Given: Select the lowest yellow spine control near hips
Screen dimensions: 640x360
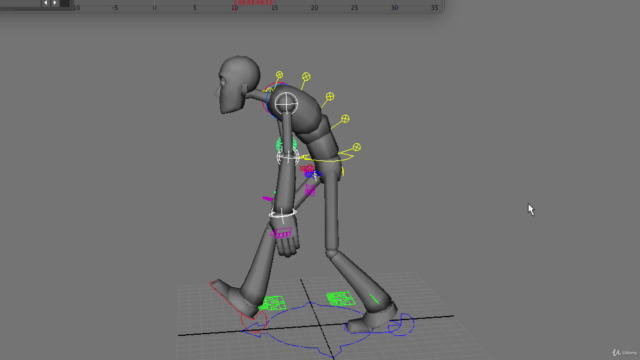Looking at the screenshot, I should 356,147.
